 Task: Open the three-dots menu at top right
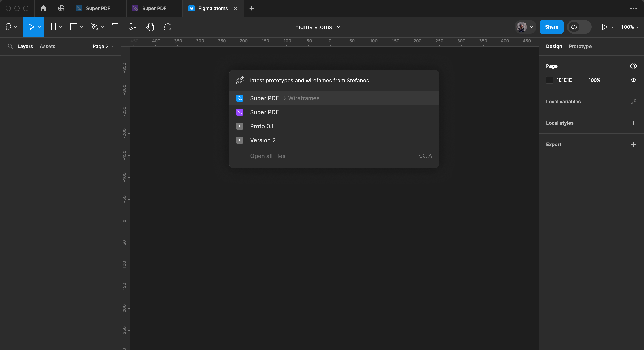[633, 8]
